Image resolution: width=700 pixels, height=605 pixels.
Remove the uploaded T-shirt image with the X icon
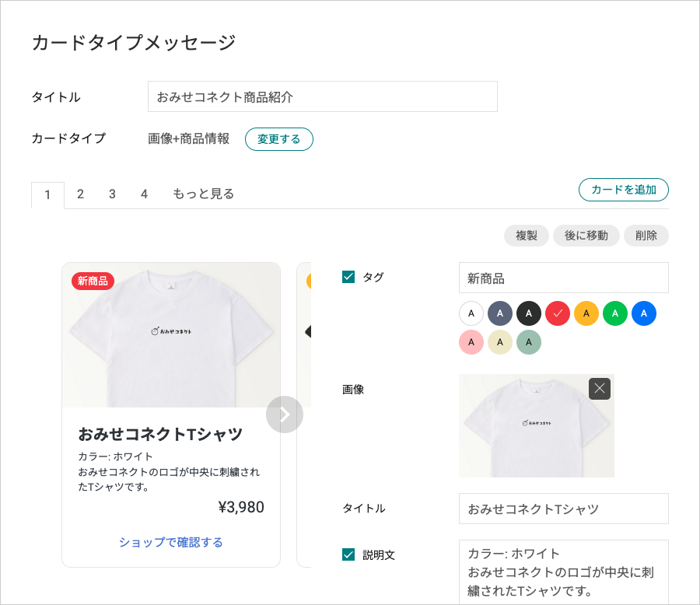click(x=599, y=389)
